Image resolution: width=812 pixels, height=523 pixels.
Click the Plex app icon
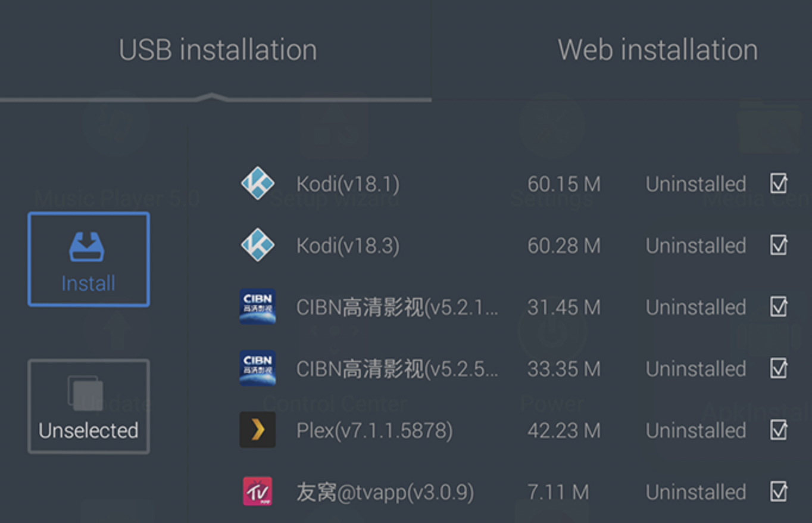tap(258, 429)
